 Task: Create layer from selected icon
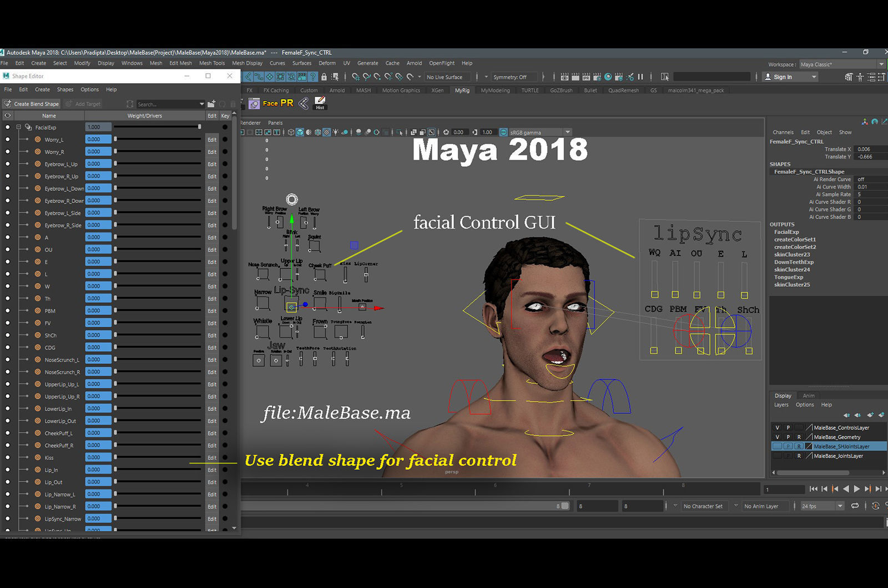[881, 415]
